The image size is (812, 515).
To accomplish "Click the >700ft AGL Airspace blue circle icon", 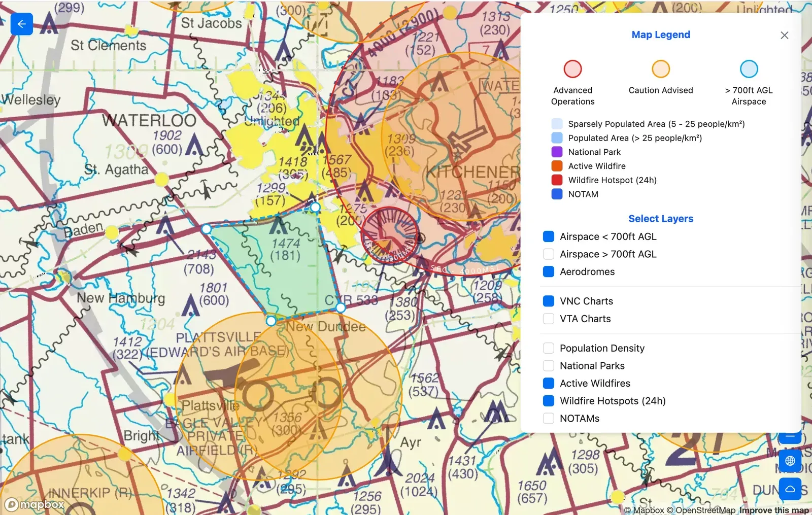I will click(749, 69).
